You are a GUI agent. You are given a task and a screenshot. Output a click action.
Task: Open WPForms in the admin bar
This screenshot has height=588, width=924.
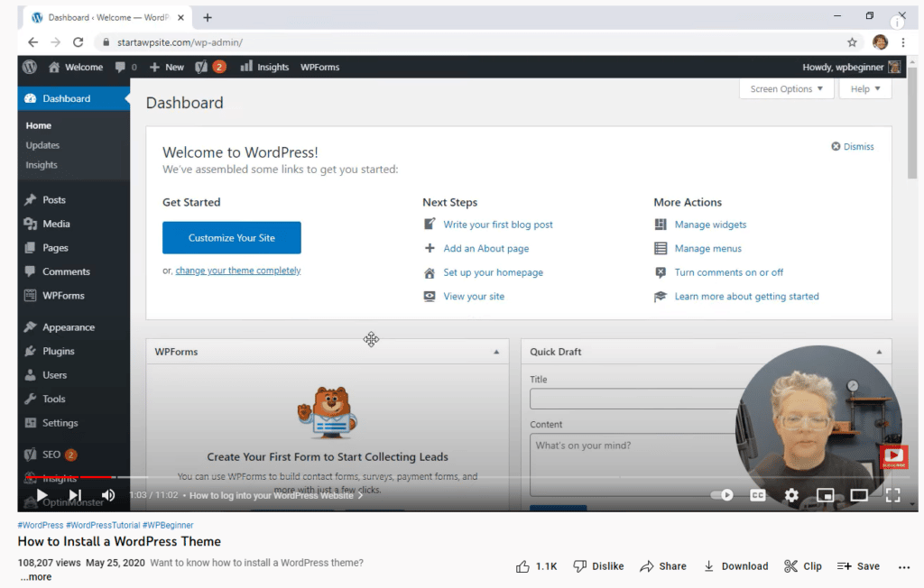(320, 67)
